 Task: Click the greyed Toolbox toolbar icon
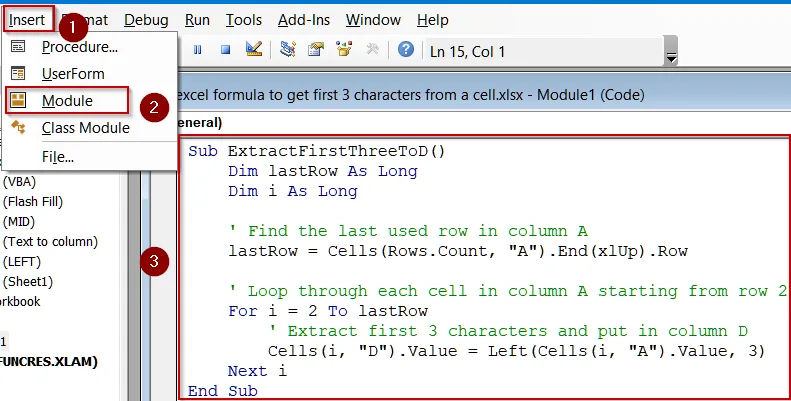pyautogui.click(x=373, y=49)
